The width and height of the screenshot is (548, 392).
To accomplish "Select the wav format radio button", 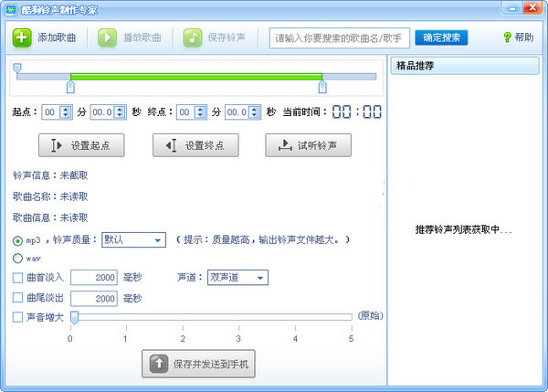I will 18,259.
